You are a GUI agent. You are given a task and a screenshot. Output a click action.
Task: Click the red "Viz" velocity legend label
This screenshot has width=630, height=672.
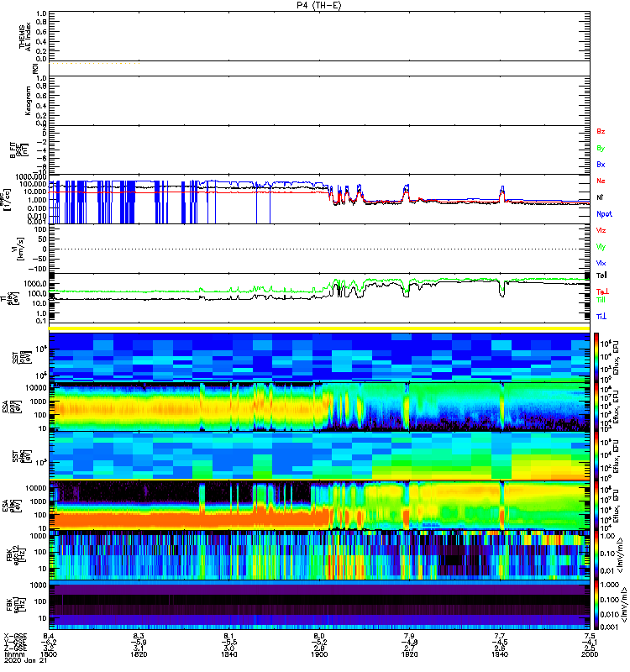(x=601, y=230)
